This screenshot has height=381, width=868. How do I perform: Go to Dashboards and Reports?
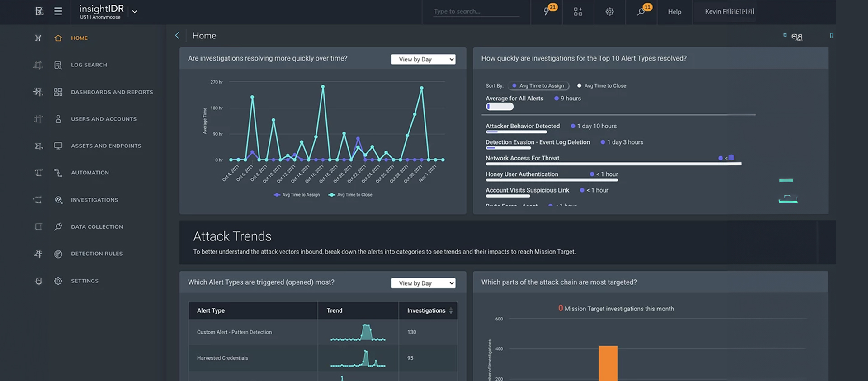[112, 92]
